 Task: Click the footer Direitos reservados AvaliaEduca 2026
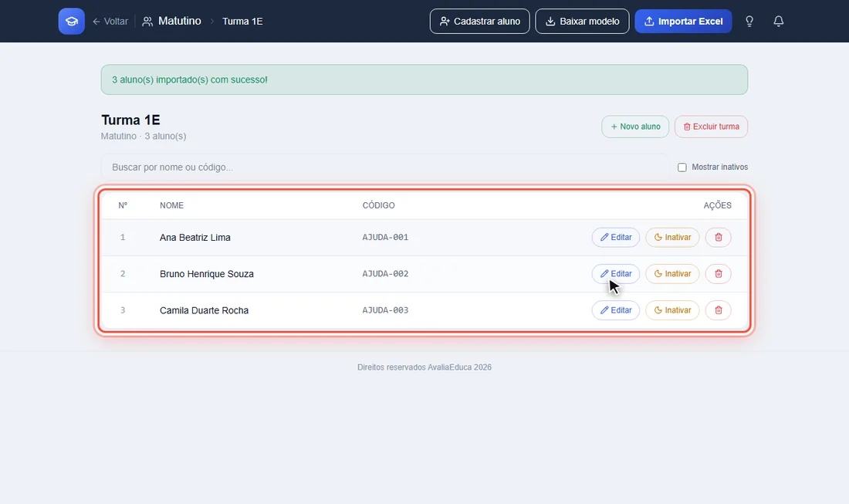(x=424, y=367)
